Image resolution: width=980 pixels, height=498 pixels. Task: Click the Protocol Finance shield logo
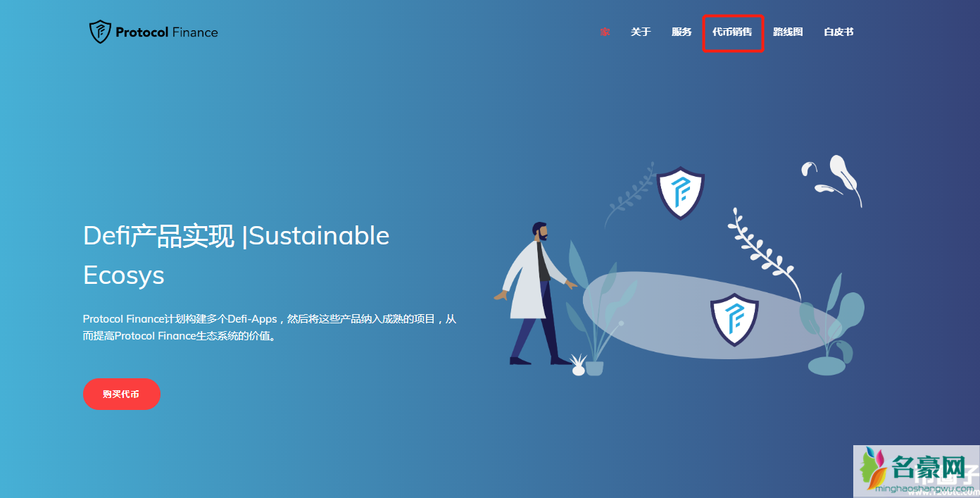100,32
